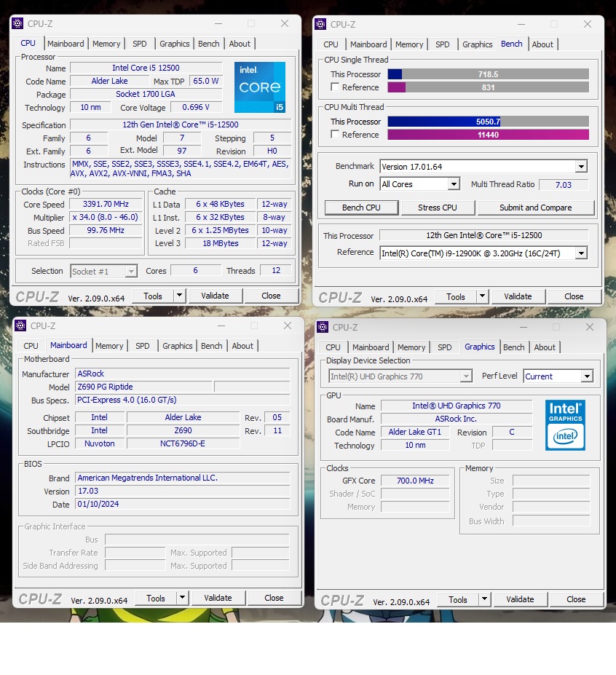This screenshot has height=675, width=616.
Task: Click Bus Specs PCI-Express 4.0 field
Action: (x=183, y=400)
